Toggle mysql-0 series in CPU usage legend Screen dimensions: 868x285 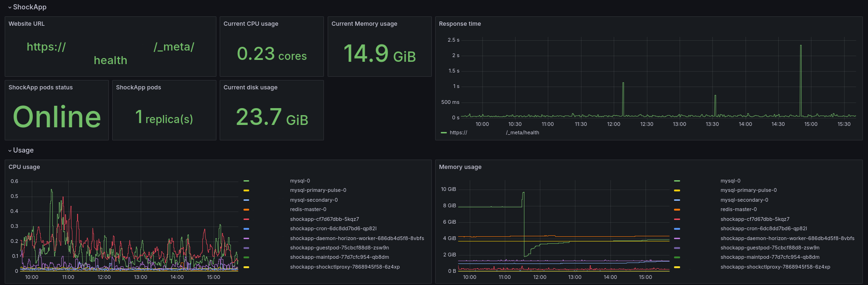[300, 181]
